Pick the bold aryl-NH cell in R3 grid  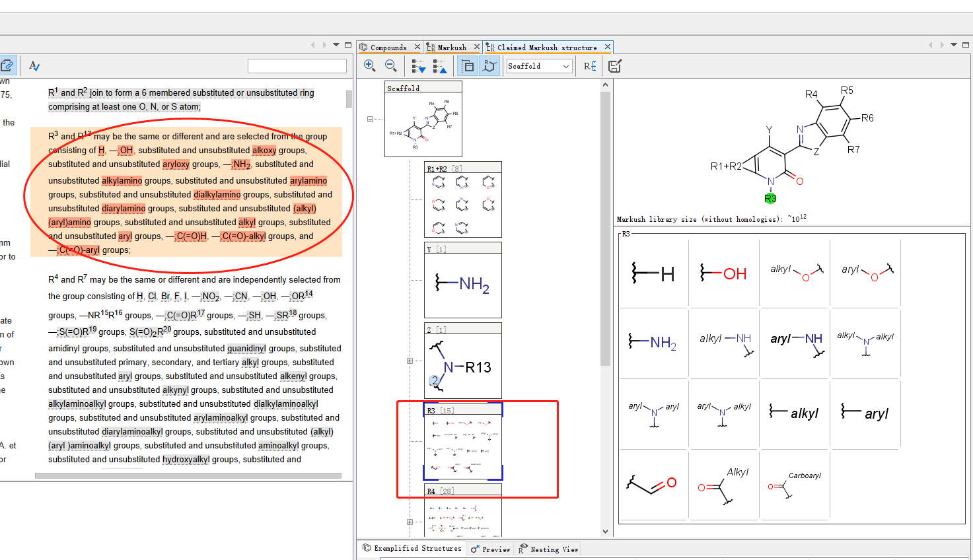[795, 343]
